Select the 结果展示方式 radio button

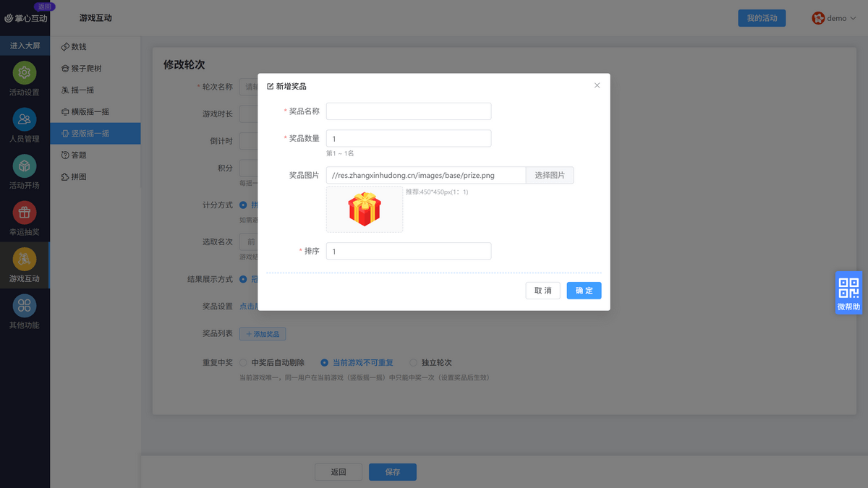[243, 279]
